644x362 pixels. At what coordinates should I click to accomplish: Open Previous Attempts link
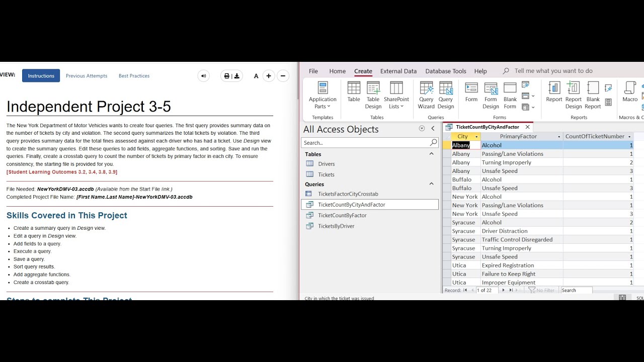[x=87, y=76]
